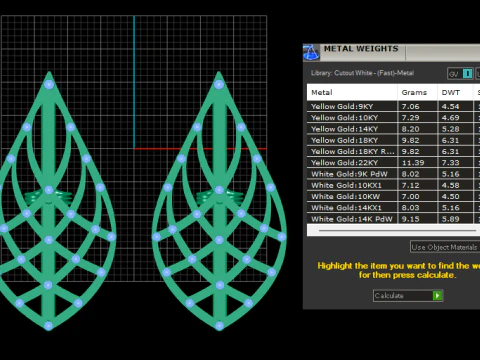Toggle the G/ unit switch
This screenshot has width=480, height=360.
pyautogui.click(x=460, y=74)
